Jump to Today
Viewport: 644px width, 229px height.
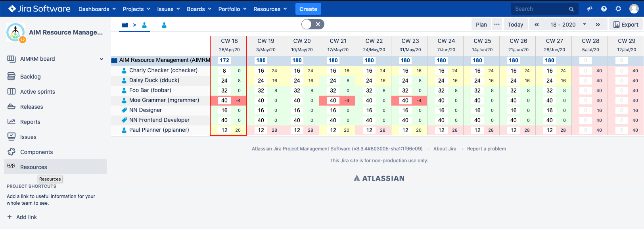(x=516, y=25)
